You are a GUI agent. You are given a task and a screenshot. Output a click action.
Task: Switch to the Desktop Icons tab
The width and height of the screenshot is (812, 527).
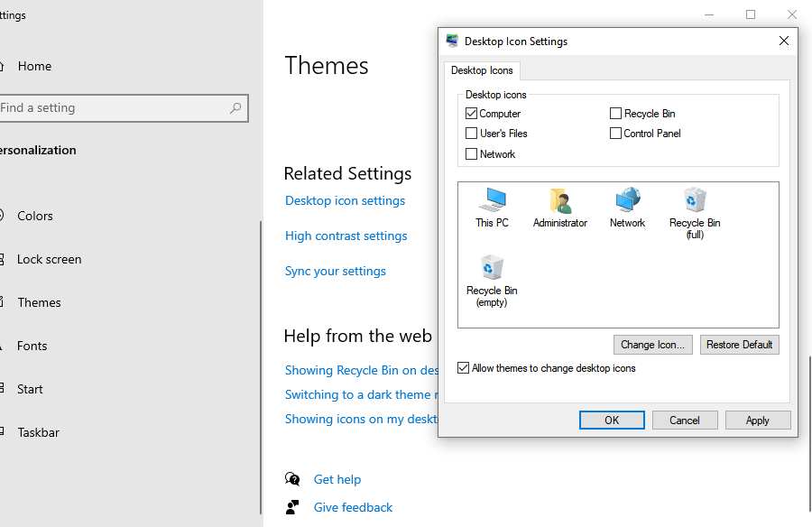[483, 70]
